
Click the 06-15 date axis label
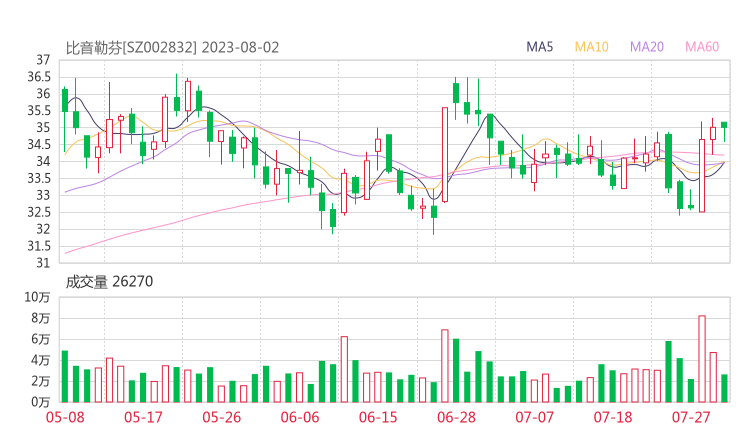click(378, 417)
